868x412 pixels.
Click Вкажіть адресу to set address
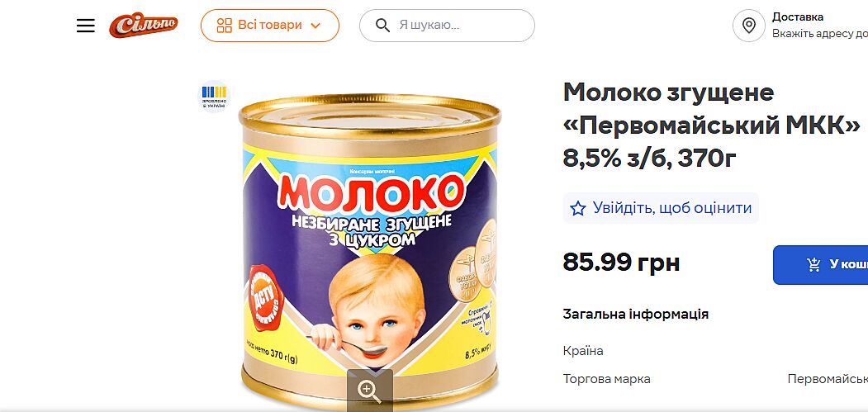pyautogui.click(x=819, y=34)
